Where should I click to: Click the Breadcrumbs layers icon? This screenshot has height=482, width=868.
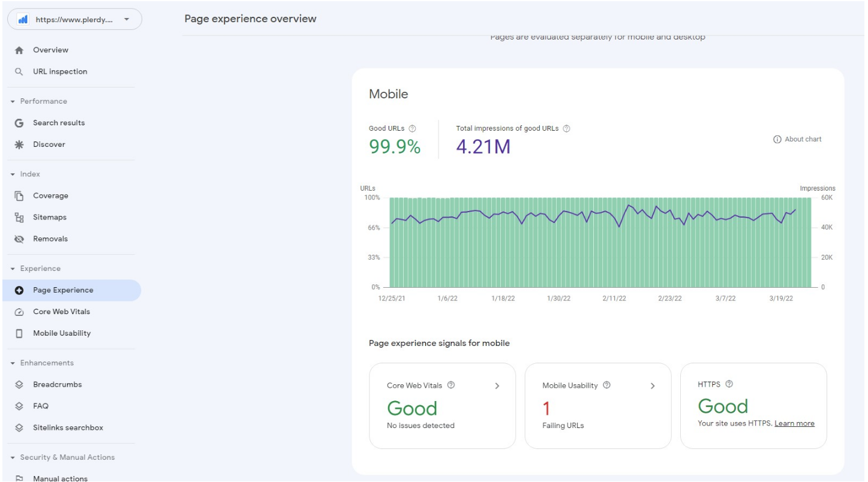(19, 384)
